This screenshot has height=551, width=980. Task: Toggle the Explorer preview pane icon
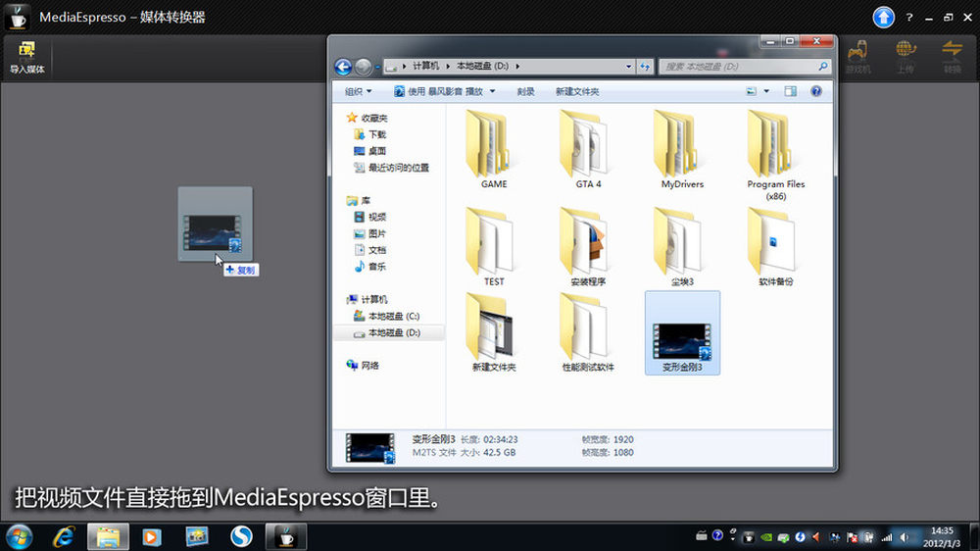tap(791, 91)
